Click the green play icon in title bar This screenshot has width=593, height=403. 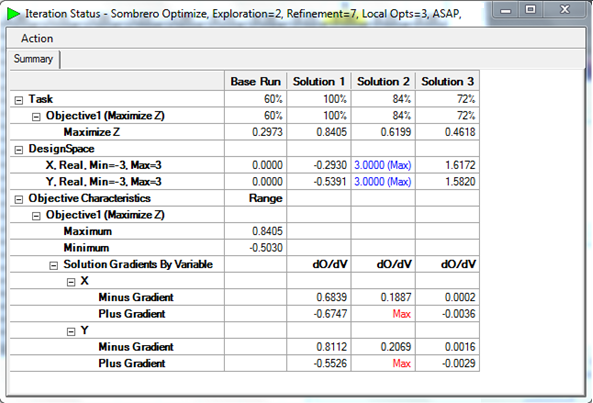[x=13, y=14]
